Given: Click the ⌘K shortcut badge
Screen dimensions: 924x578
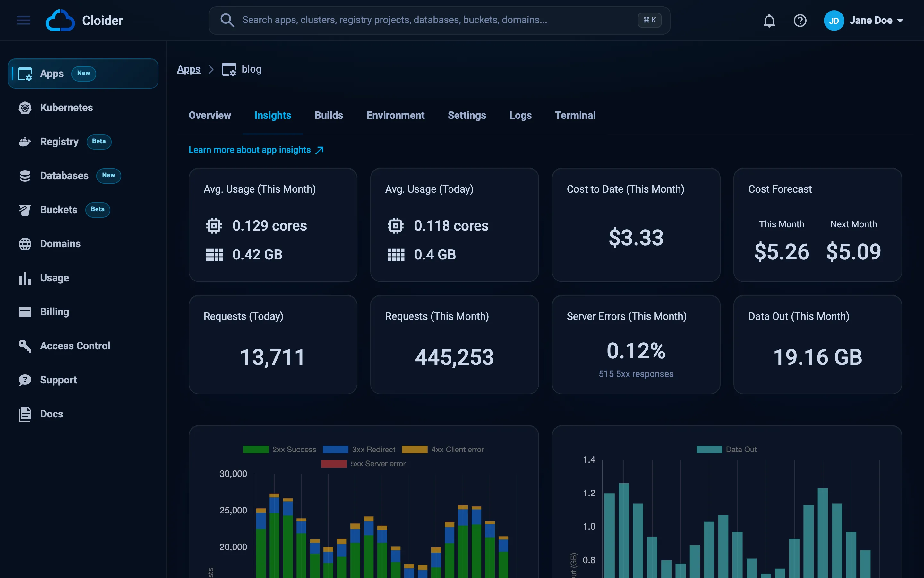Looking at the screenshot, I should coord(649,20).
